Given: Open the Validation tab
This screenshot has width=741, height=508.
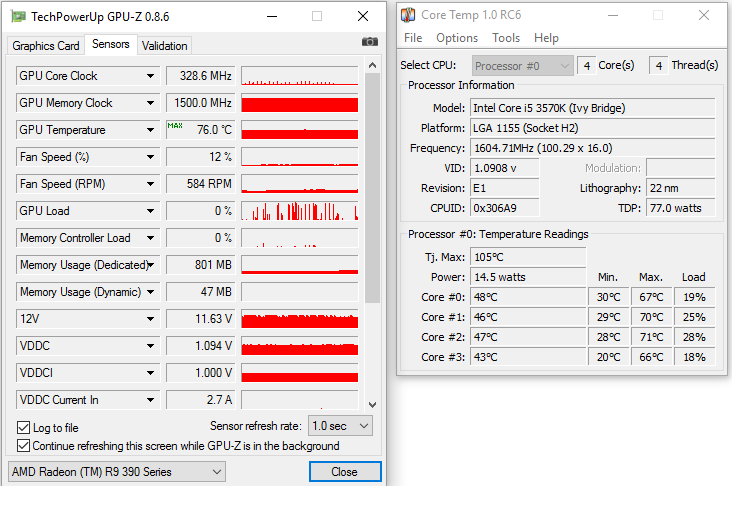Looking at the screenshot, I should coord(164,46).
